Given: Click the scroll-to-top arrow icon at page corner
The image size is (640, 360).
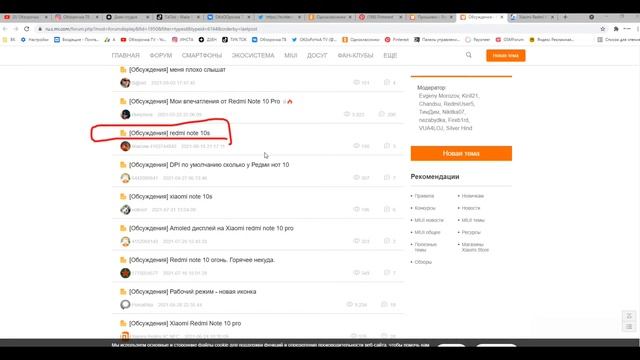Looking at the screenshot, I should coord(629,316).
